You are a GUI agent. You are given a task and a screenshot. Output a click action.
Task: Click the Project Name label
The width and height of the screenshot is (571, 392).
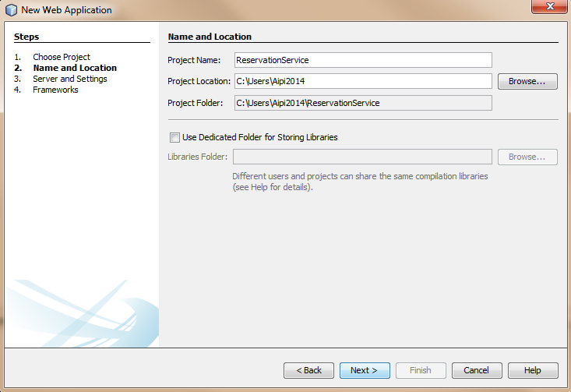(x=194, y=61)
